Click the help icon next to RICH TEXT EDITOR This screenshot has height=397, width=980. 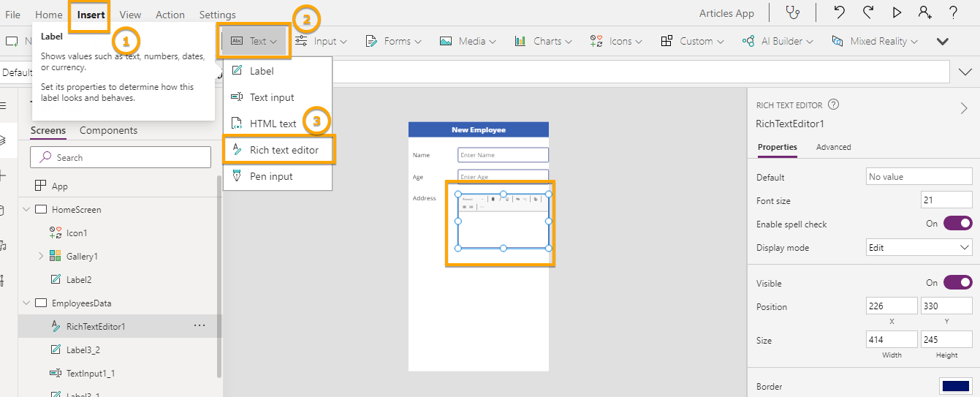click(x=833, y=105)
